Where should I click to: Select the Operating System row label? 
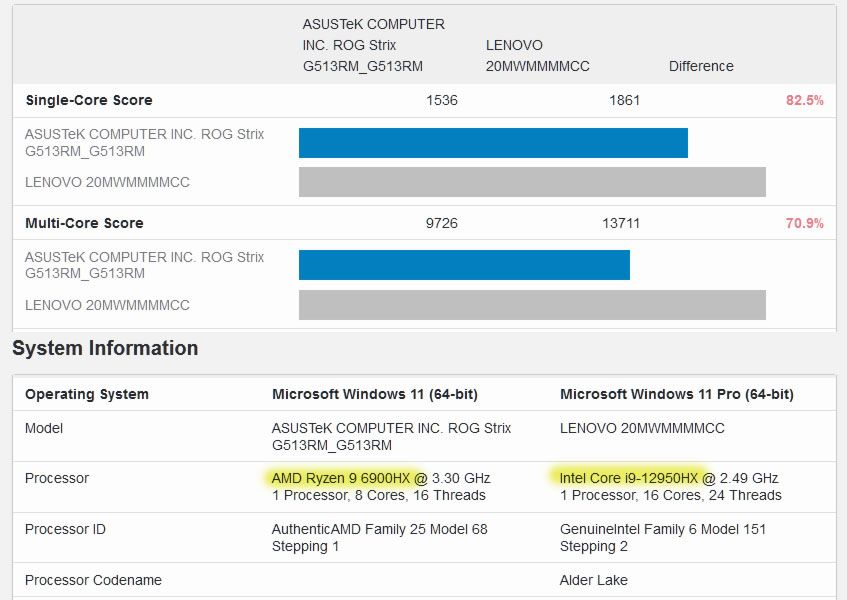coord(86,394)
